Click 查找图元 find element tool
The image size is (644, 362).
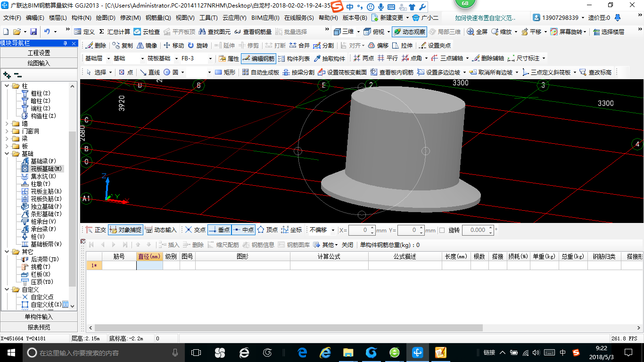(215, 32)
